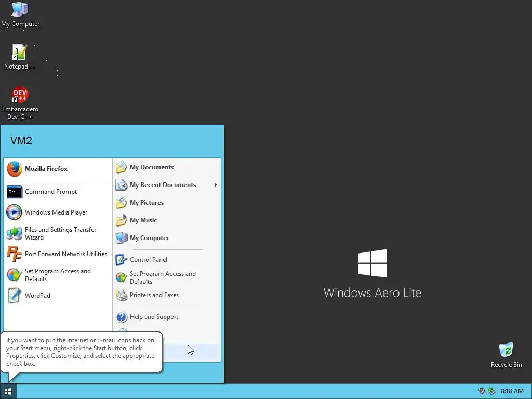Click the 8:18 AM taskbar clock
Viewport: 532px width, 399px height.
(x=512, y=391)
